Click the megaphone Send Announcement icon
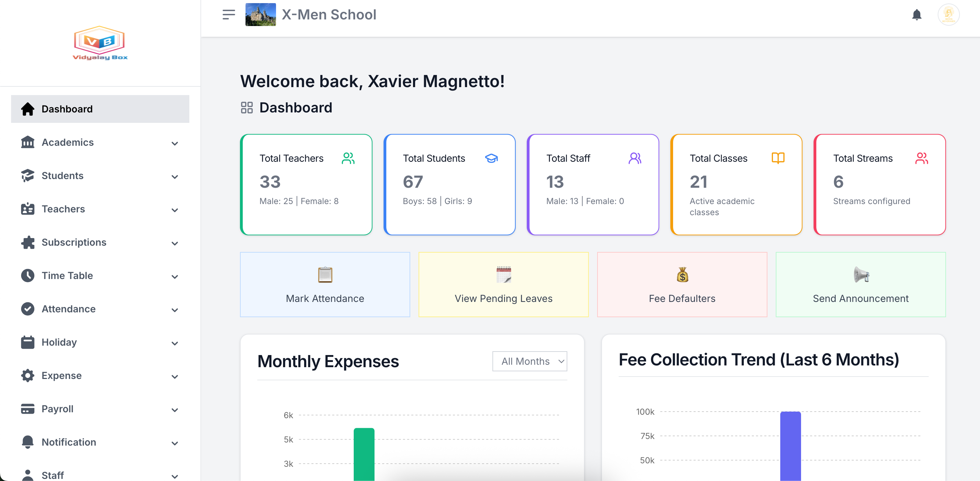 pyautogui.click(x=861, y=275)
